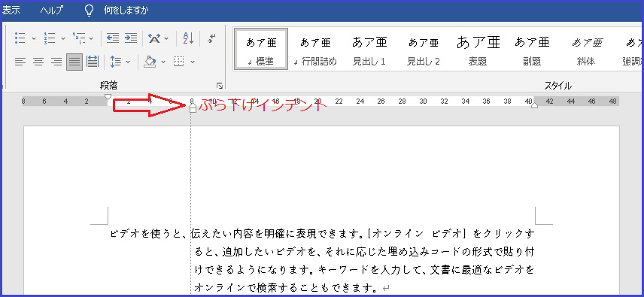Open the ヘルプ ribbon tab

coord(52,11)
